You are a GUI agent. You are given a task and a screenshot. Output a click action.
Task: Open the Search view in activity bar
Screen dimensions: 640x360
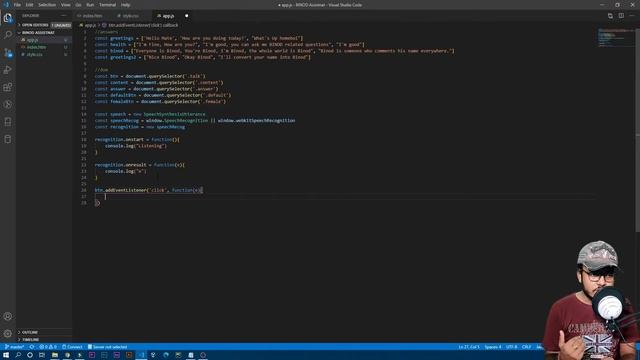pyautogui.click(x=8, y=35)
